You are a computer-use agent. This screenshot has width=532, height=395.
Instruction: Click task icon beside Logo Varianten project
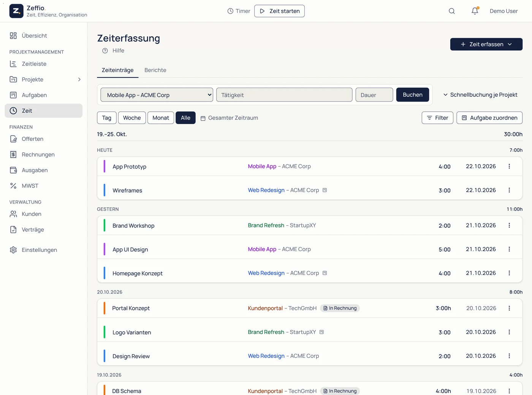[x=322, y=332]
